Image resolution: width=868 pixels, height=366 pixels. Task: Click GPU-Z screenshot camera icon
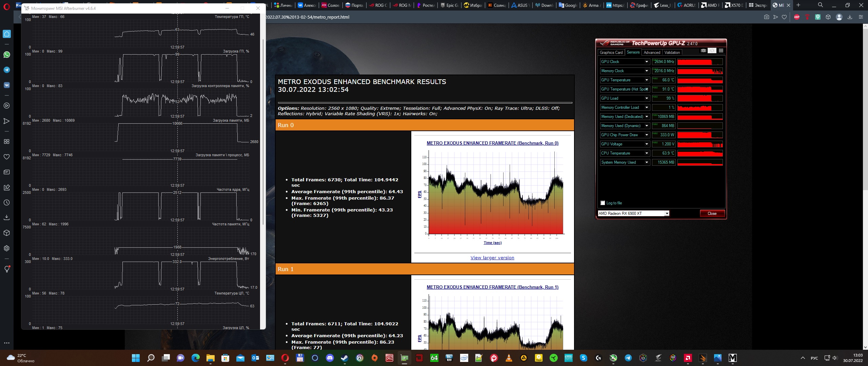(704, 51)
